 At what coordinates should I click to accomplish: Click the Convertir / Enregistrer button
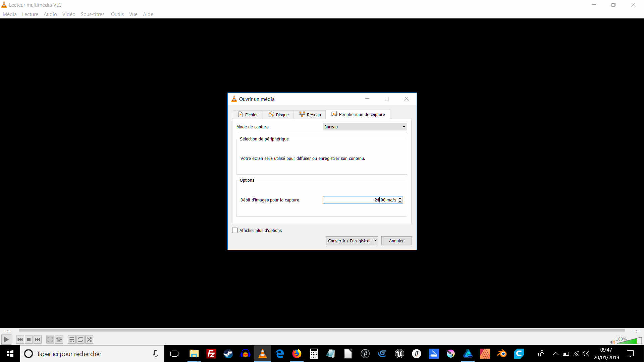[349, 241]
